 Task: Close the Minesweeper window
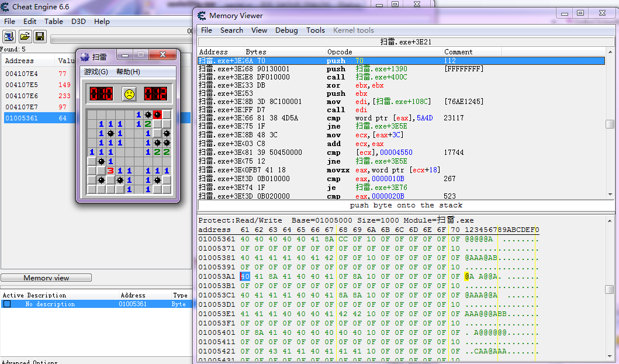(162, 55)
